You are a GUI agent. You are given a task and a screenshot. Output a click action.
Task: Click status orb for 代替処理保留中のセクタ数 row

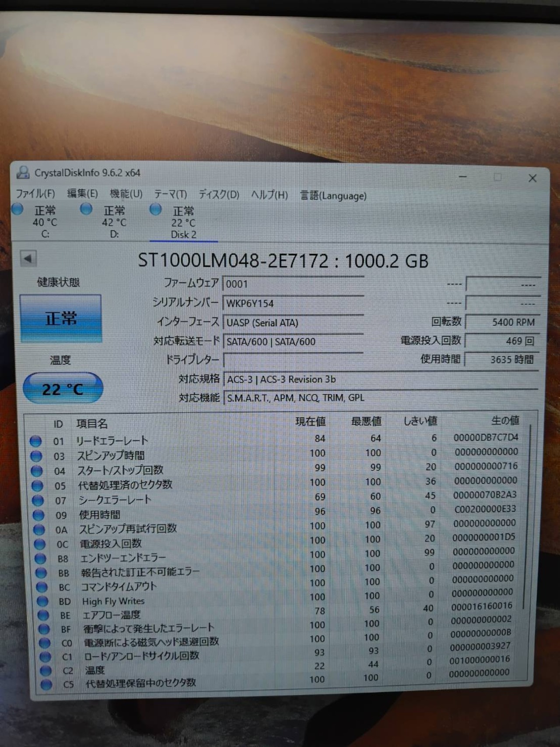(46, 684)
